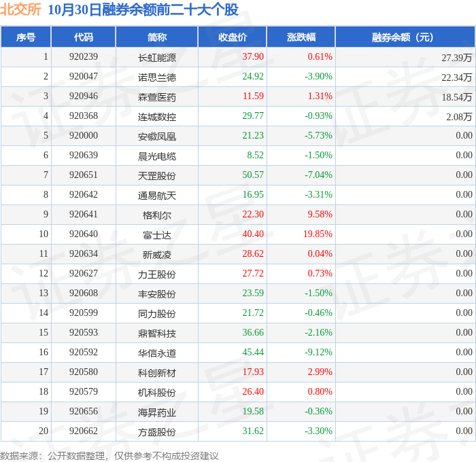This screenshot has height=462, width=476.
Task: Select stock name 天罡股份
Action: [x=157, y=176]
